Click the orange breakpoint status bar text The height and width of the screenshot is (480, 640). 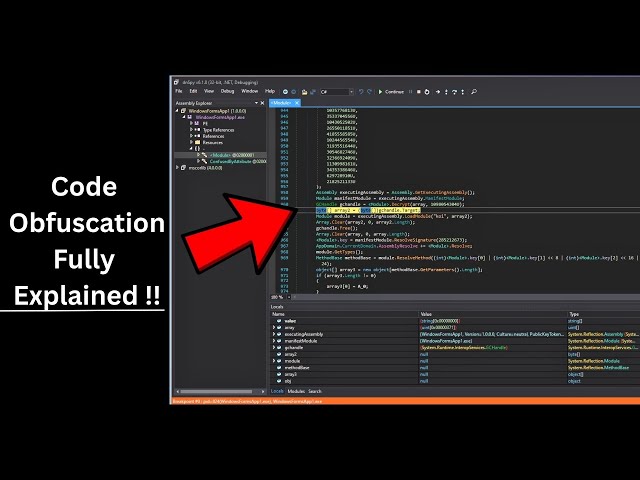247,401
